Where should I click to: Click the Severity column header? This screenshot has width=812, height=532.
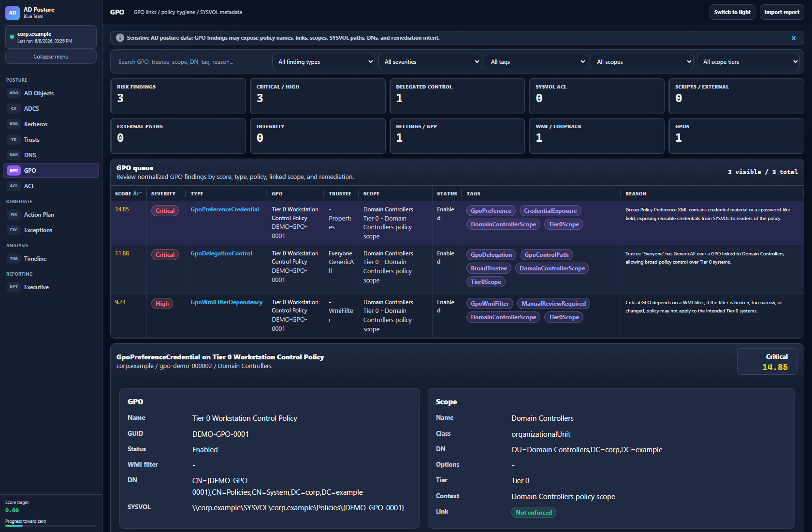[x=163, y=193]
